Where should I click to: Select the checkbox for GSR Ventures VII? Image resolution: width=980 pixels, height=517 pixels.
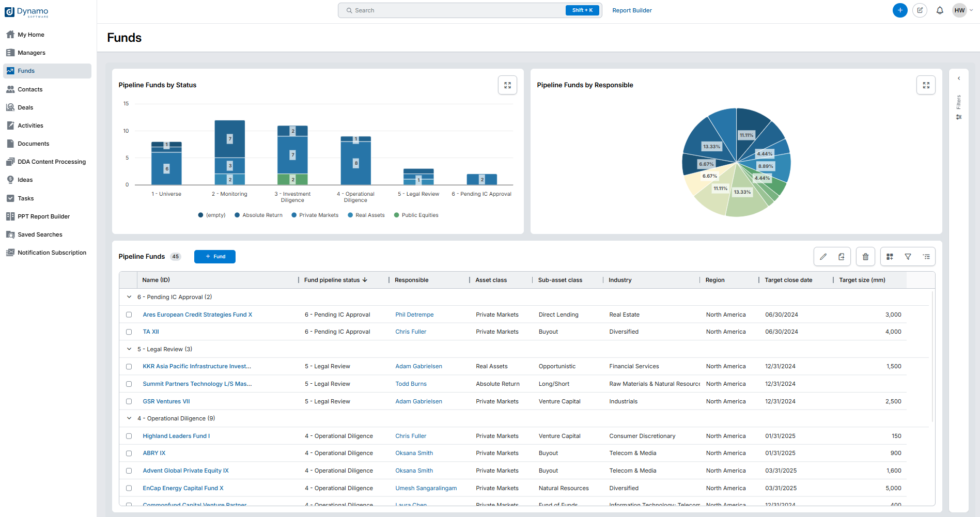(129, 401)
